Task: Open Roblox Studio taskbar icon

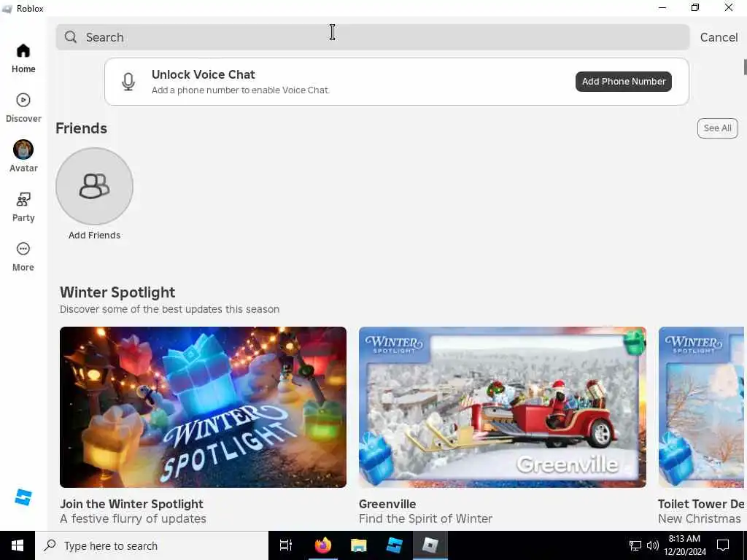Action: tap(395, 545)
